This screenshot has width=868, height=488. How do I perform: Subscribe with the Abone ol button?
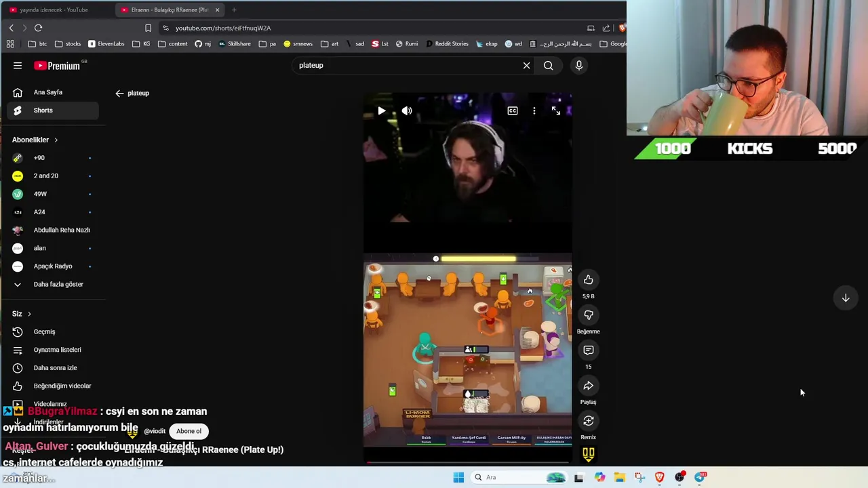coord(189,431)
